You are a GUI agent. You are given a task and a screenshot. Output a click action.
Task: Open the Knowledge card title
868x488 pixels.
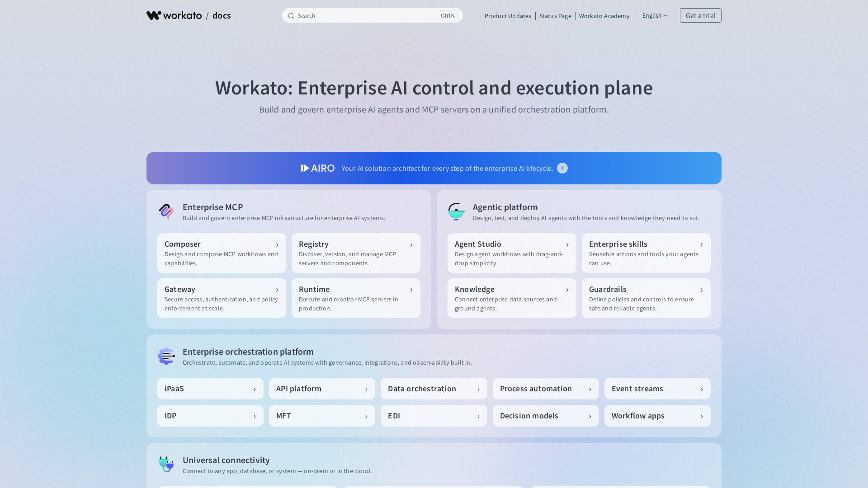[x=475, y=289]
